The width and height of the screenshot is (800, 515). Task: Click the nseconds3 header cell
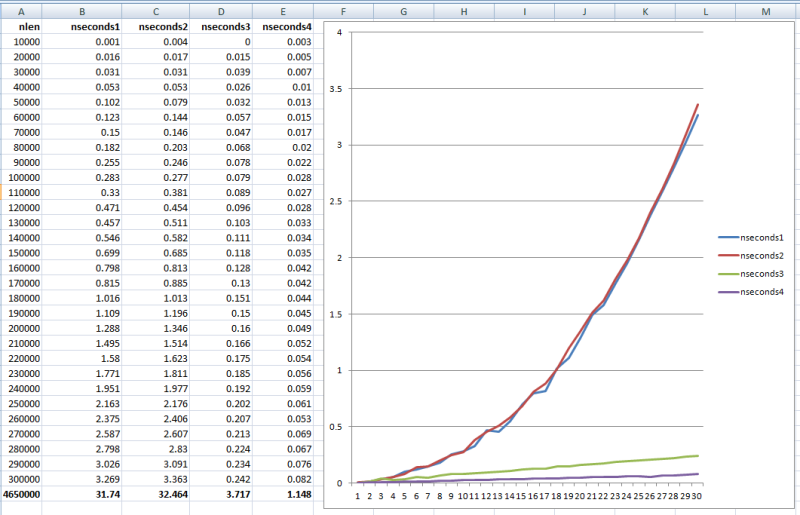[221, 27]
